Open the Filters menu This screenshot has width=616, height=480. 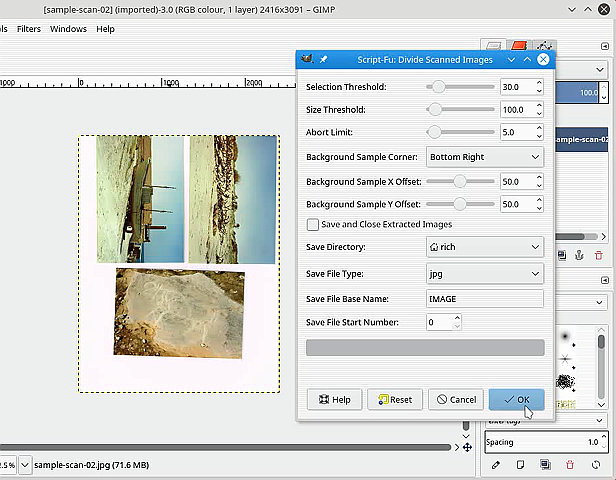point(29,29)
